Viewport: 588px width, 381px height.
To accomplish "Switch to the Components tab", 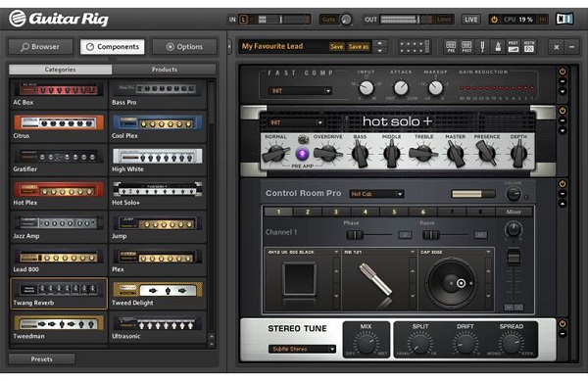I will (x=113, y=47).
